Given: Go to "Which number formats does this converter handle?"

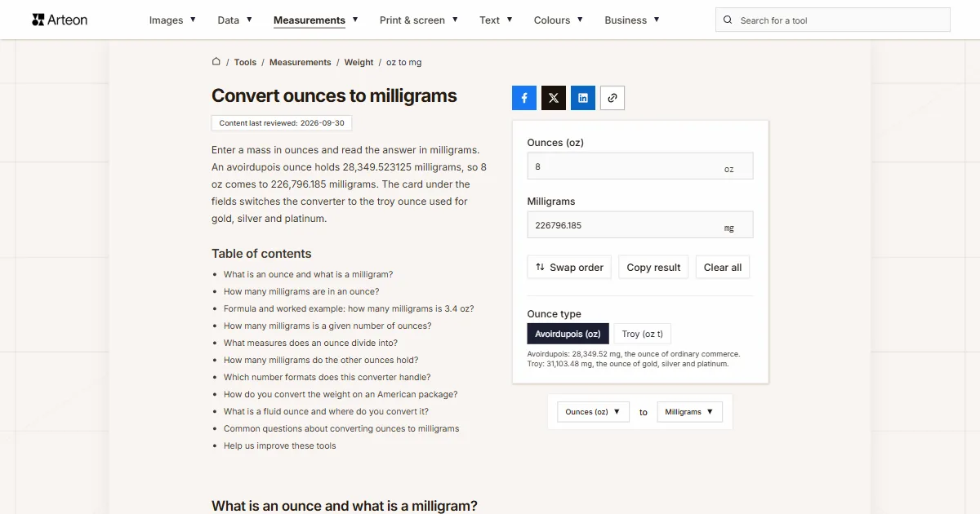Looking at the screenshot, I should (327, 378).
